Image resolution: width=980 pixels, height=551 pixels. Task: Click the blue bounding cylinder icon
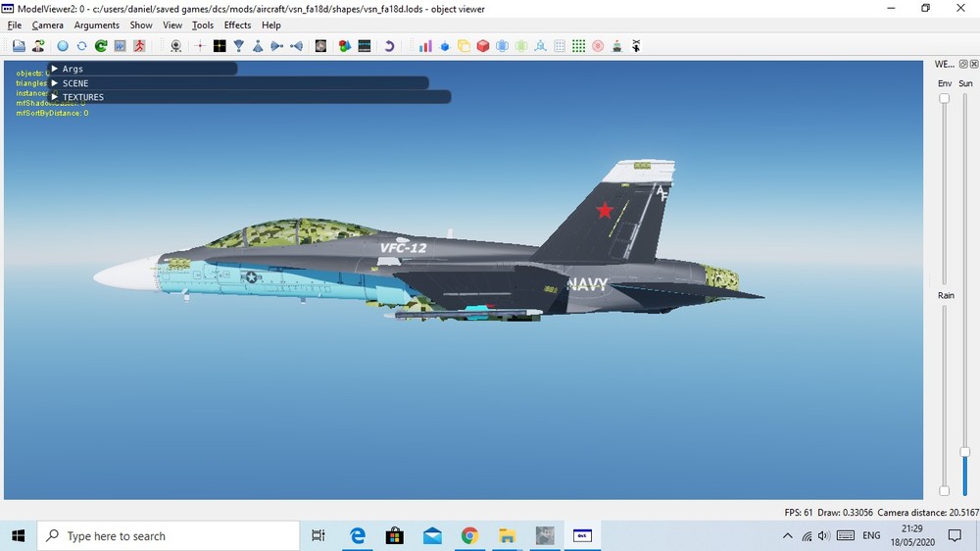[x=502, y=46]
